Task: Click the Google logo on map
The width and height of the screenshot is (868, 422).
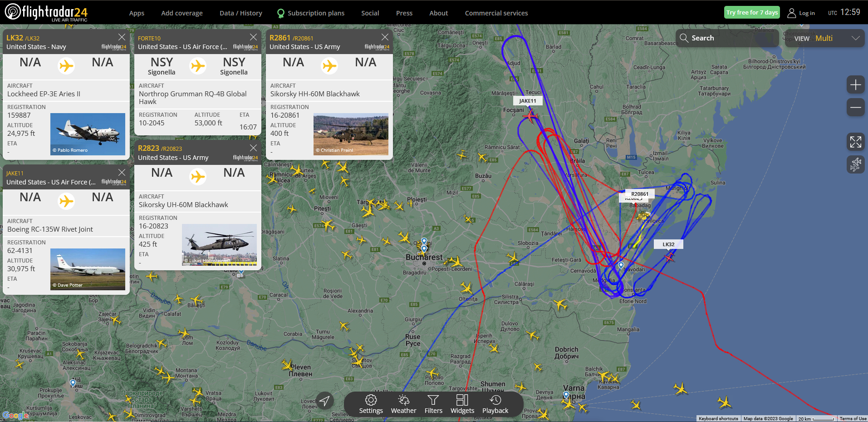Action: click(x=16, y=415)
